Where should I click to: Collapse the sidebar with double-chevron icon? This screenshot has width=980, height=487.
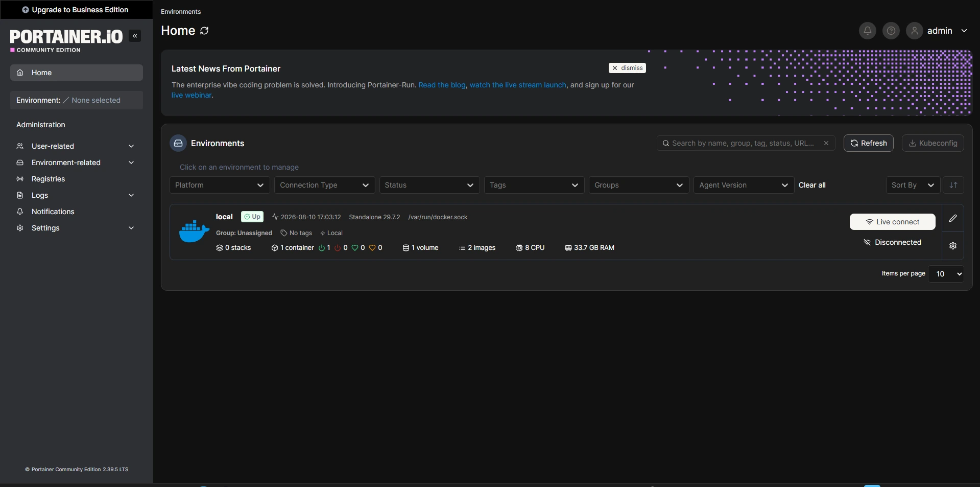pos(135,36)
